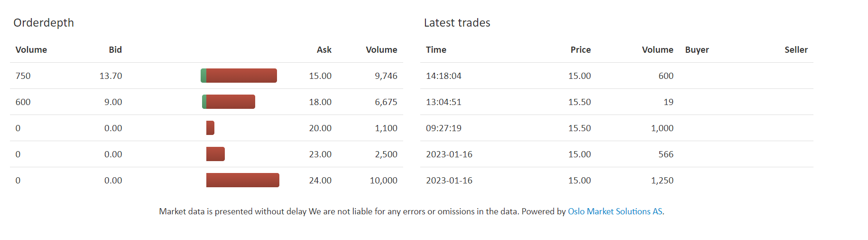The image size is (868, 240).
Task: Click the small red bar for ask 20.00
Action: (x=210, y=128)
